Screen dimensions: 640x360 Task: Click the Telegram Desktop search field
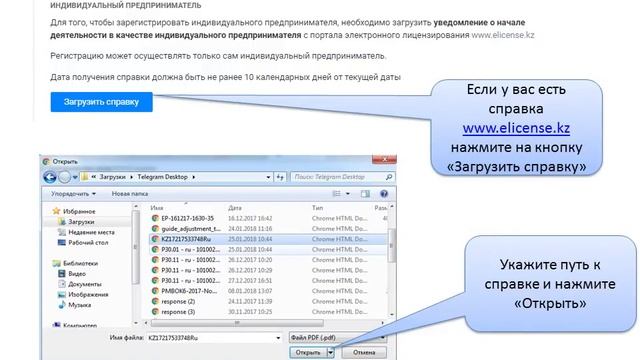[338, 177]
